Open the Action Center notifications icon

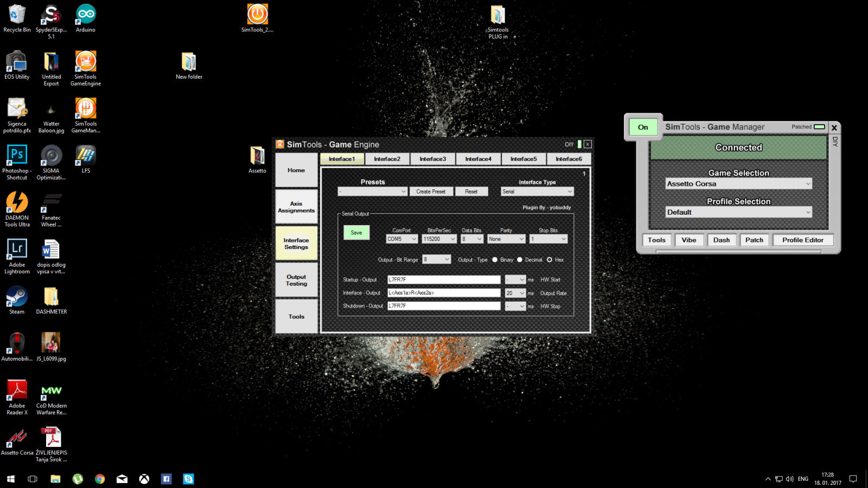click(853, 479)
